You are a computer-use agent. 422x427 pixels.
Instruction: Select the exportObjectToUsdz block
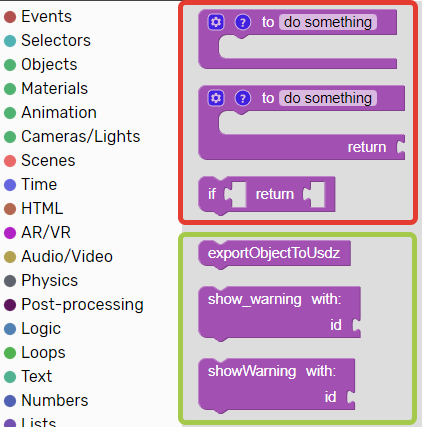[274, 254]
